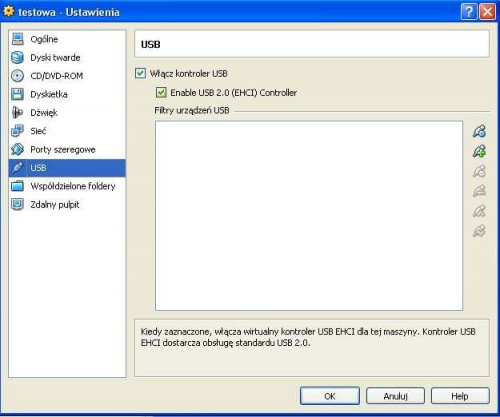500x417 pixels.
Task: Close the Ustawienia dialog window
Action: [487, 12]
